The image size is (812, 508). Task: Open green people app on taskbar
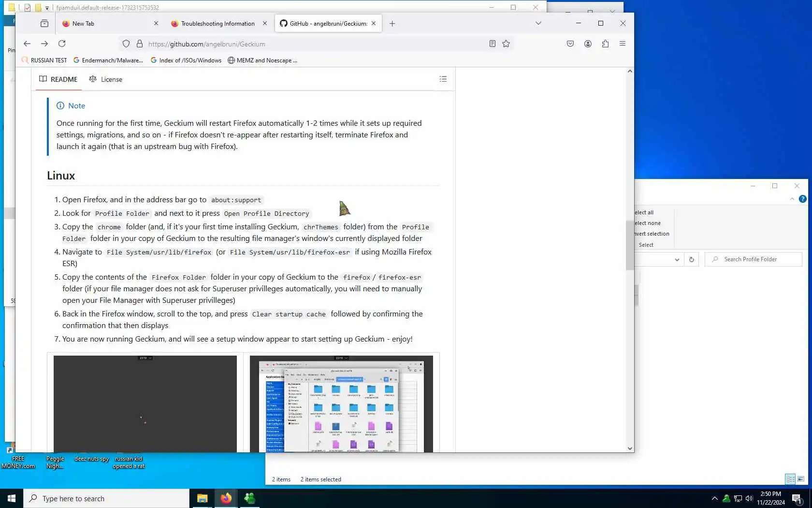pos(249,498)
